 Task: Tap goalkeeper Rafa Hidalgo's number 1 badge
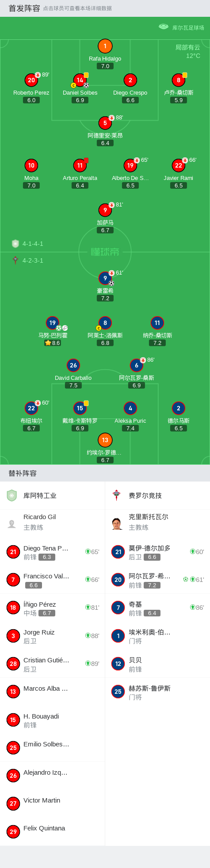coord(105,46)
